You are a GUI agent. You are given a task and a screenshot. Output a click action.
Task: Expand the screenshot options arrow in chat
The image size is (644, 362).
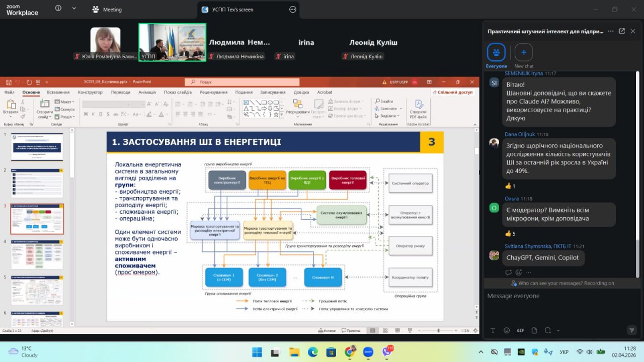tap(558, 330)
